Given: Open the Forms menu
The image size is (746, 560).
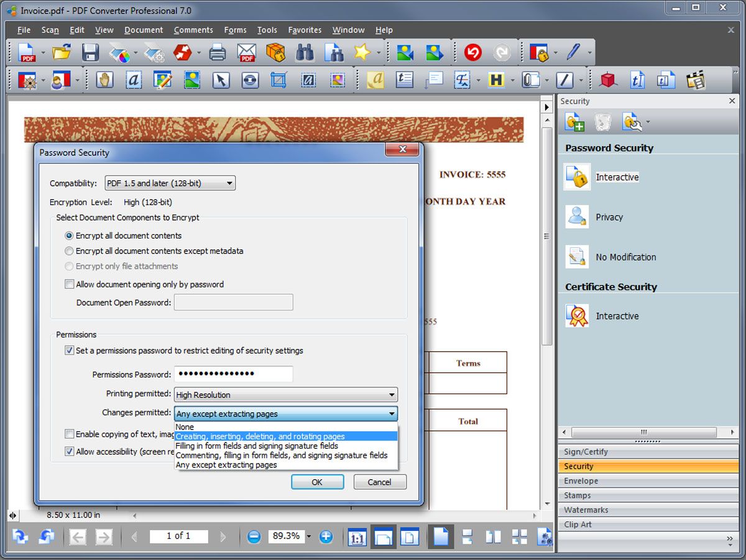Looking at the screenshot, I should coord(235,30).
